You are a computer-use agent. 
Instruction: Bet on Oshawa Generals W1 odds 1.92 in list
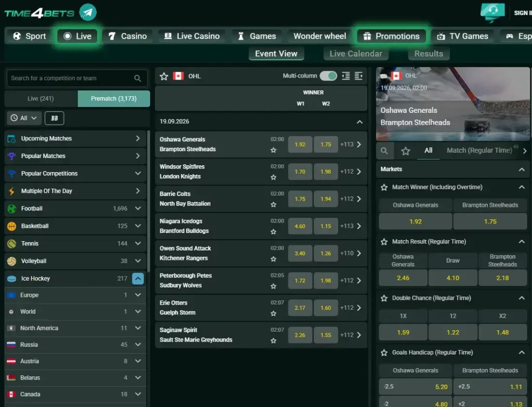300,145
